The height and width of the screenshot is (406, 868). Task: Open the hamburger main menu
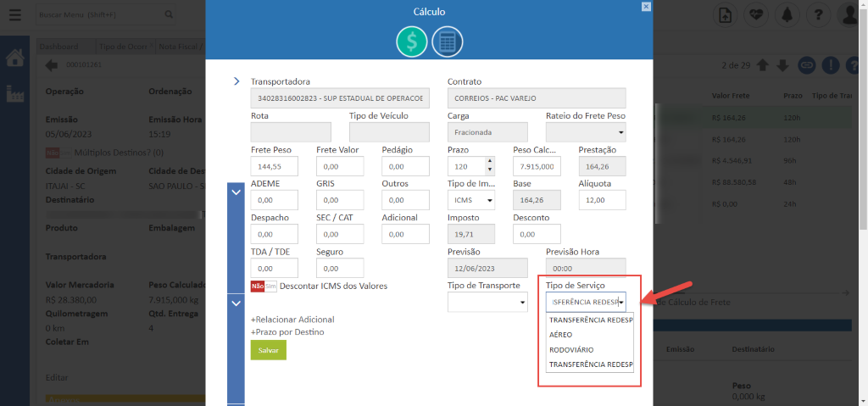pyautogui.click(x=15, y=15)
